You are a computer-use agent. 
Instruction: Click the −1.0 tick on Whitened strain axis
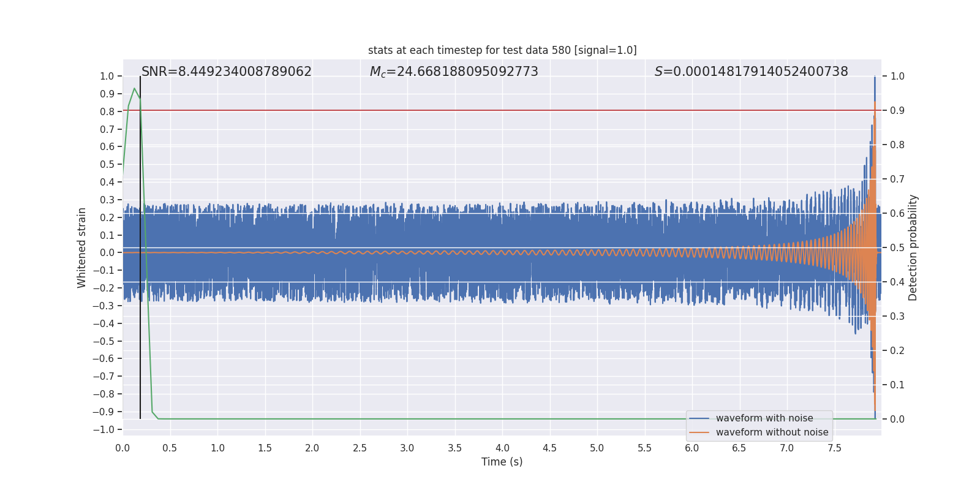(x=104, y=429)
